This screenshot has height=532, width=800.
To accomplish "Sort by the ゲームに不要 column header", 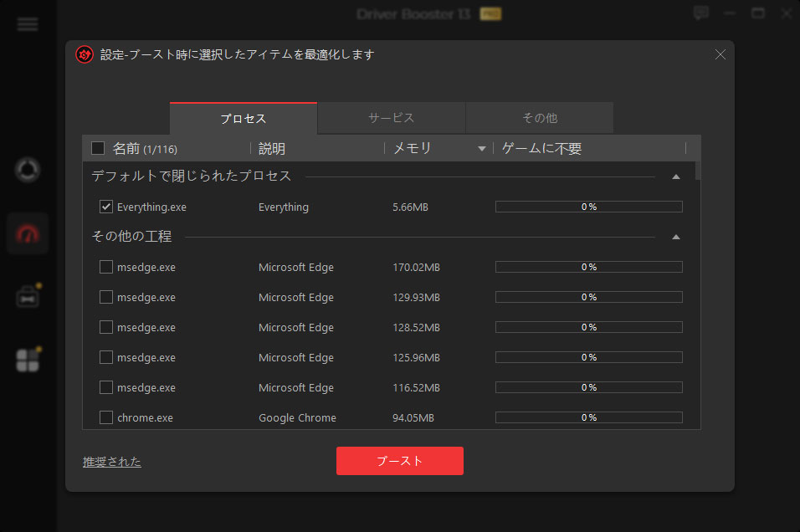I will tap(541, 148).
